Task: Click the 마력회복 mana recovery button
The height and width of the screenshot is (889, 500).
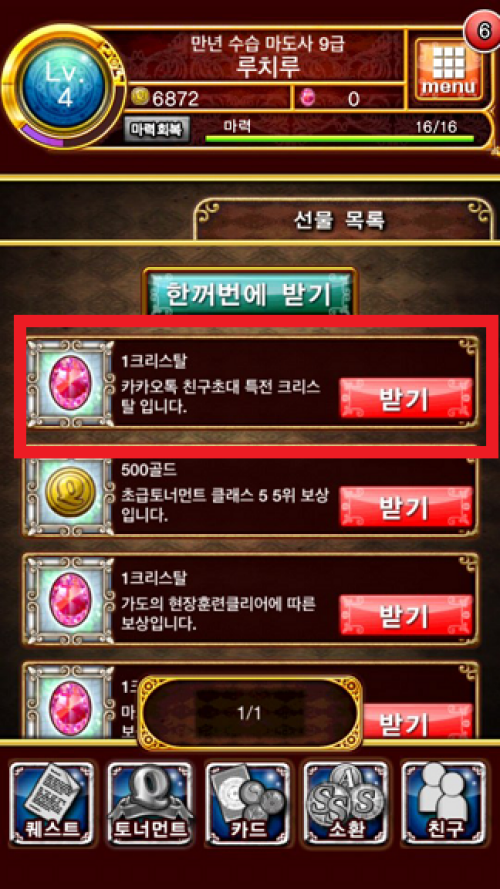Action: (157, 129)
